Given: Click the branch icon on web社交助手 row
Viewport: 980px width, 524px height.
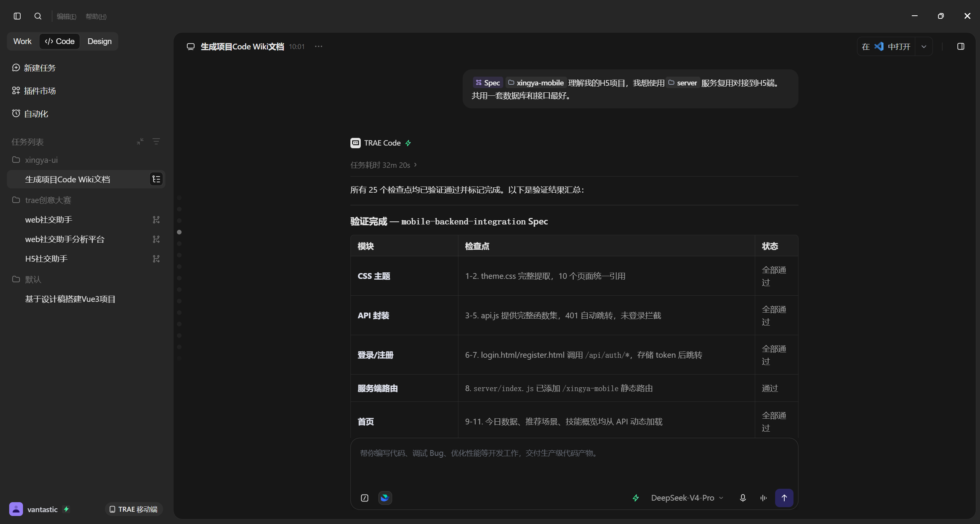Looking at the screenshot, I should [156, 220].
